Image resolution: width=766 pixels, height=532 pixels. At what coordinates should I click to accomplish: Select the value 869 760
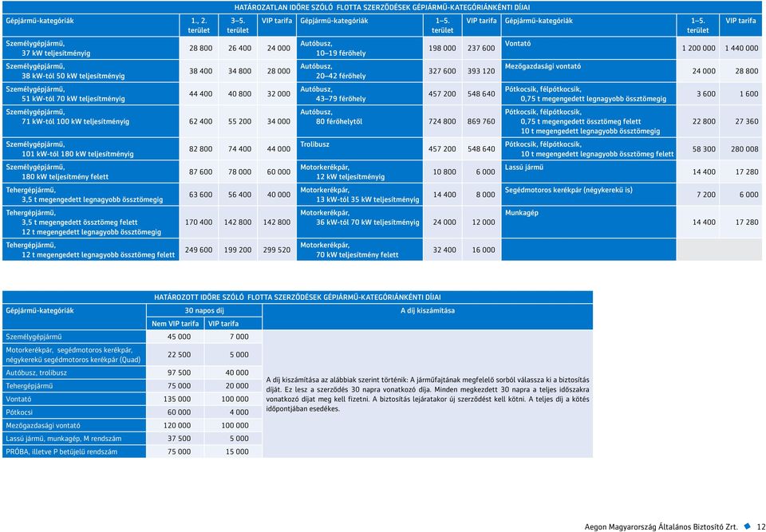[481, 122]
